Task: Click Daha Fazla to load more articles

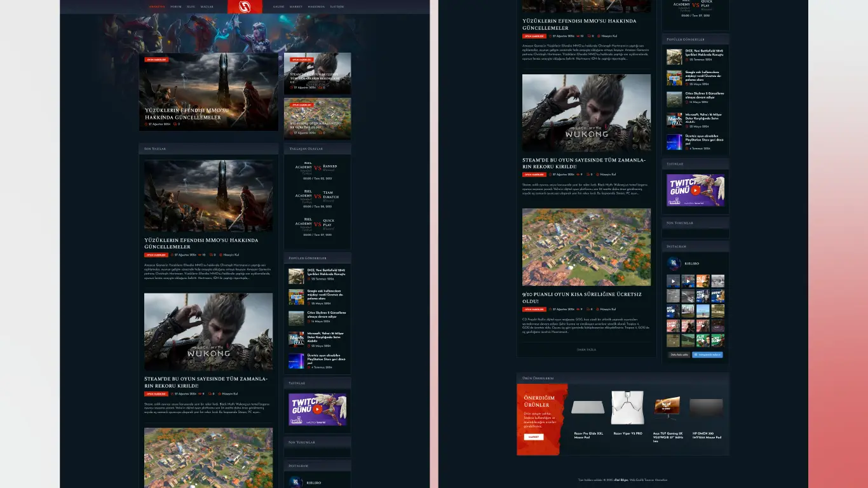Action: 587,349
